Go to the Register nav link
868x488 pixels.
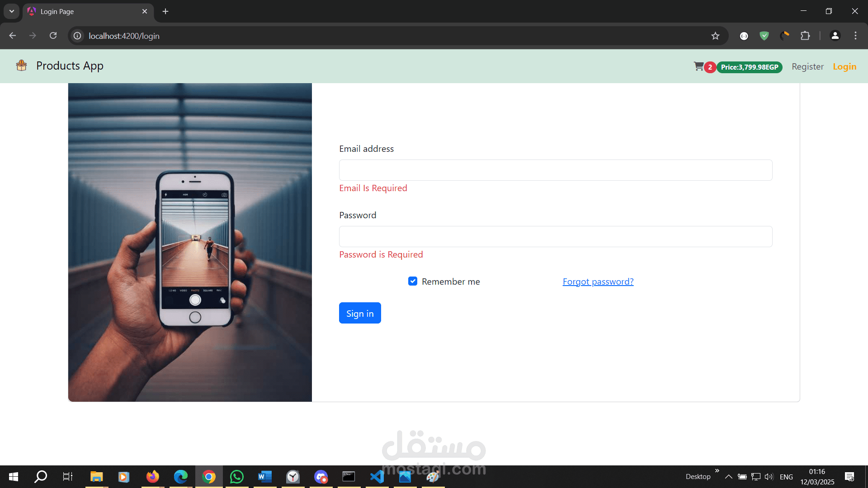(807, 66)
